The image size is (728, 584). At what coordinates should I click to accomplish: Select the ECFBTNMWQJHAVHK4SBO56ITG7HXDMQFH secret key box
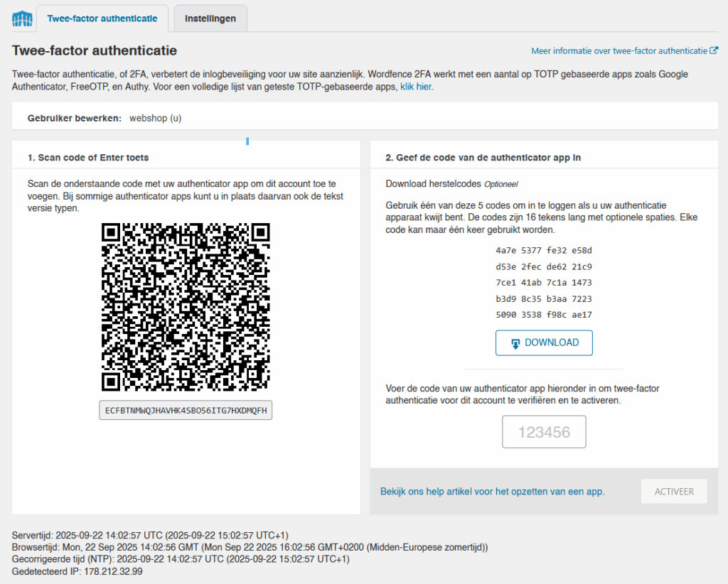point(186,411)
